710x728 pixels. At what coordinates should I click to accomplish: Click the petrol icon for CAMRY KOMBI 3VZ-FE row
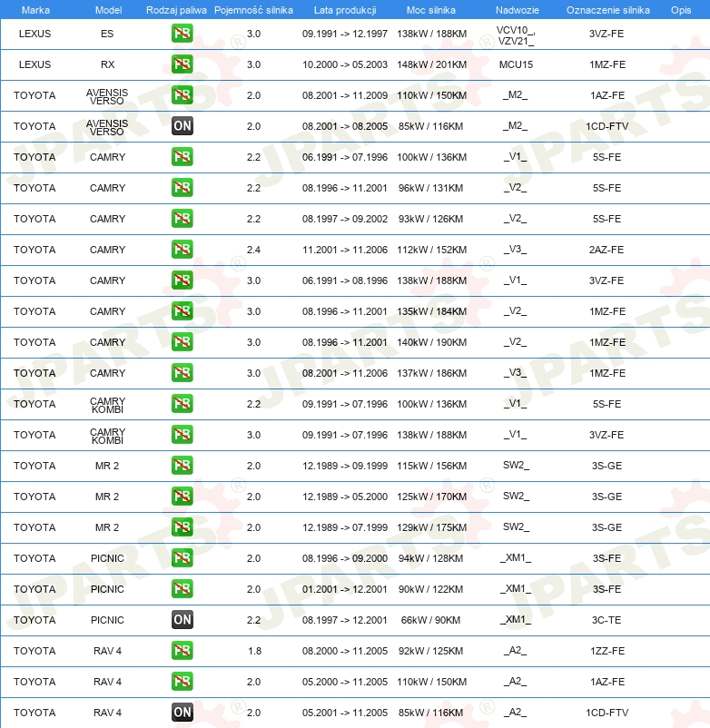coord(182,435)
